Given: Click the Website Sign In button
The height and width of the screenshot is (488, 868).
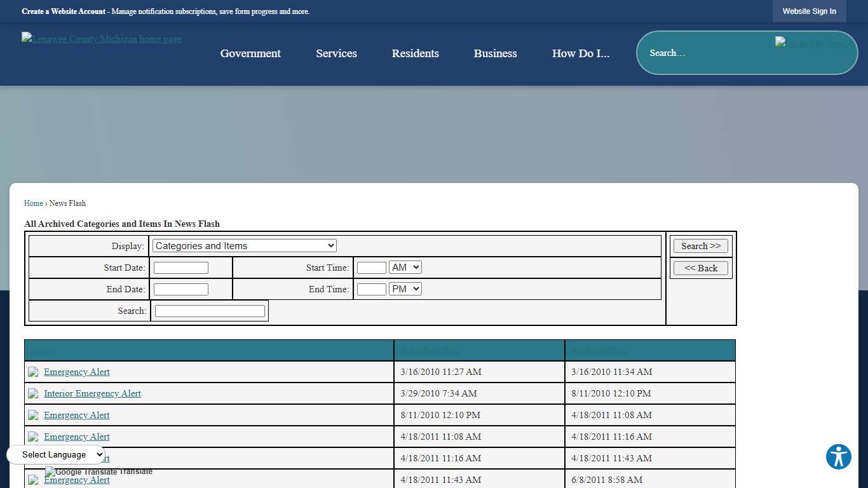Looking at the screenshot, I should coord(809,11).
